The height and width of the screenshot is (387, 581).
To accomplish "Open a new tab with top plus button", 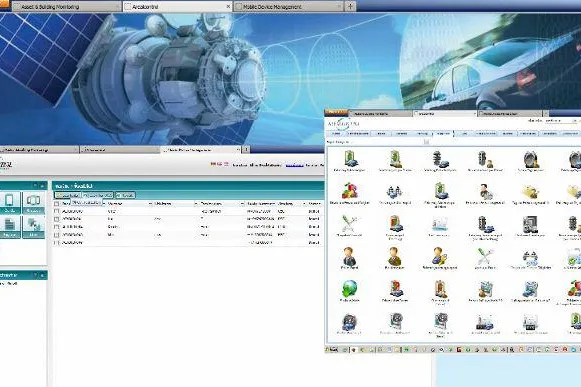I will coord(351,6).
